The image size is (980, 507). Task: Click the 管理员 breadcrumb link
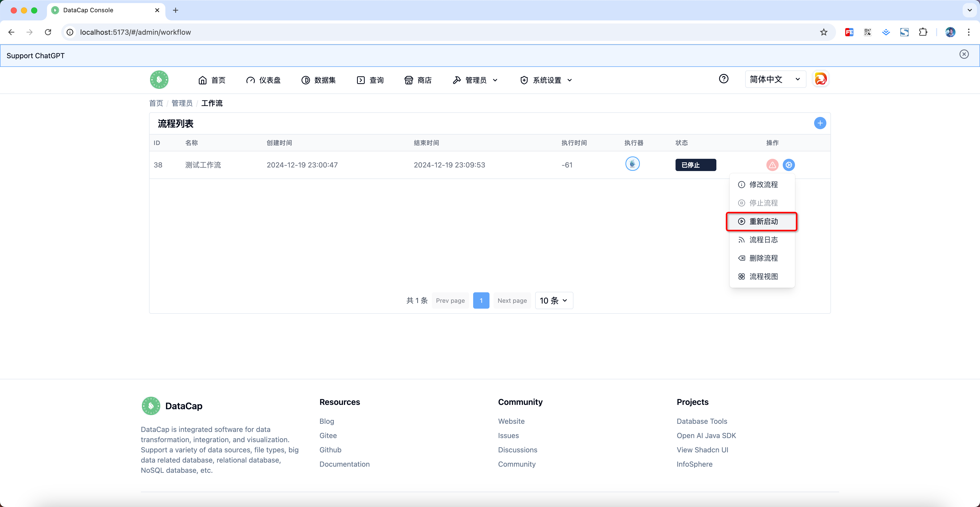(x=182, y=103)
